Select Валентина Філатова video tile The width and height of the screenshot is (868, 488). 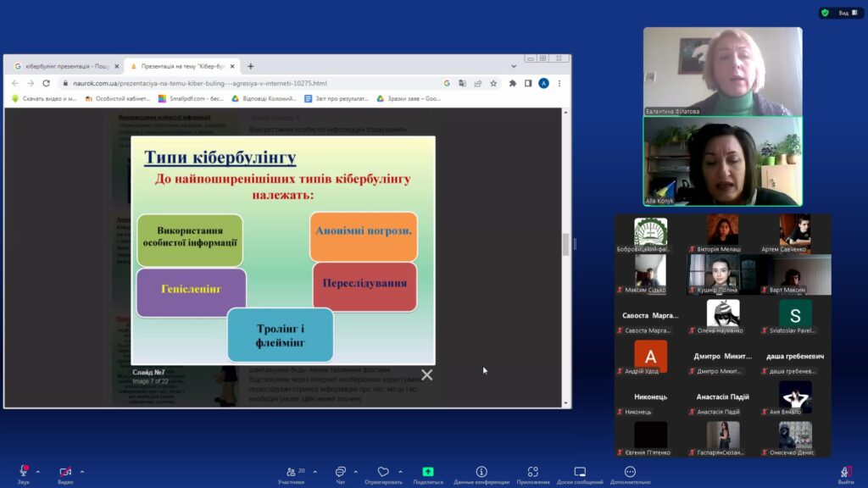coord(722,71)
